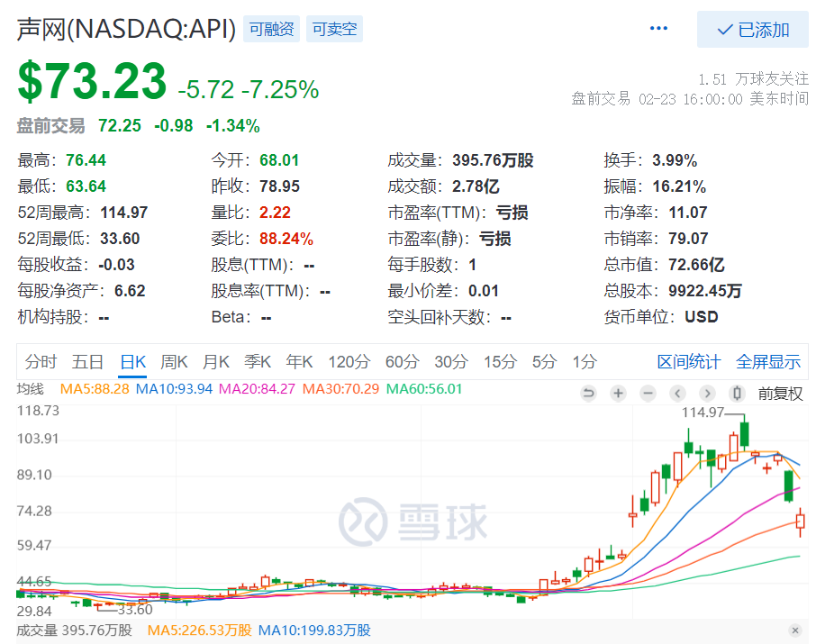Click the 总股本 9922.45万 value
The width and height of the screenshot is (816, 644).
pyautogui.click(x=704, y=291)
